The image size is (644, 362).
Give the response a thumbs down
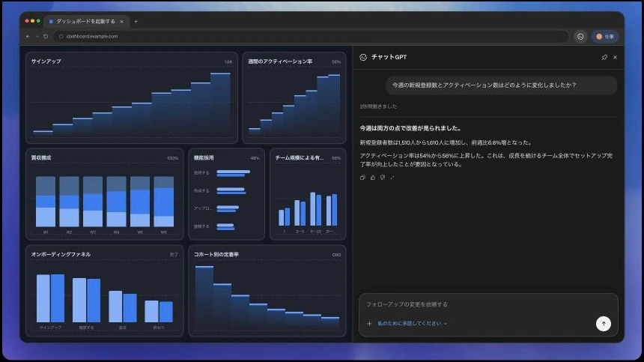383,178
